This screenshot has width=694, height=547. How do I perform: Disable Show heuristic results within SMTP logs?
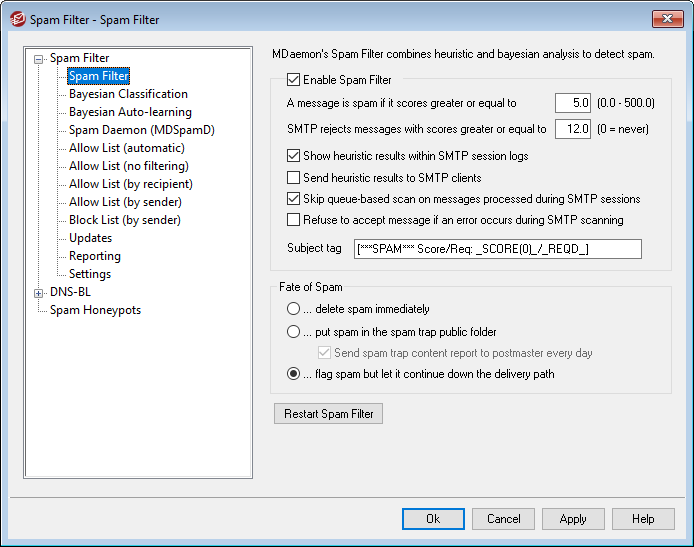pos(293,156)
